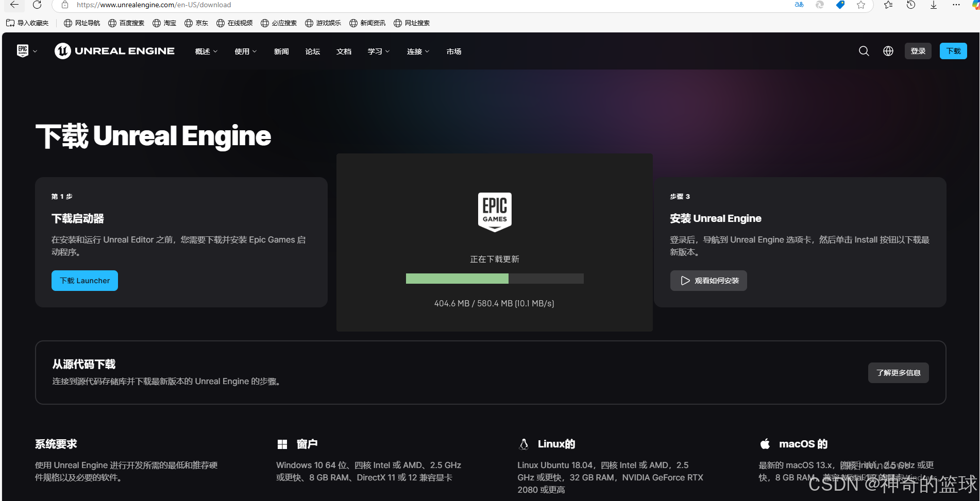The image size is (980, 501).
Task: Click the Windows logo icon beside 窗户
Action: 282,444
